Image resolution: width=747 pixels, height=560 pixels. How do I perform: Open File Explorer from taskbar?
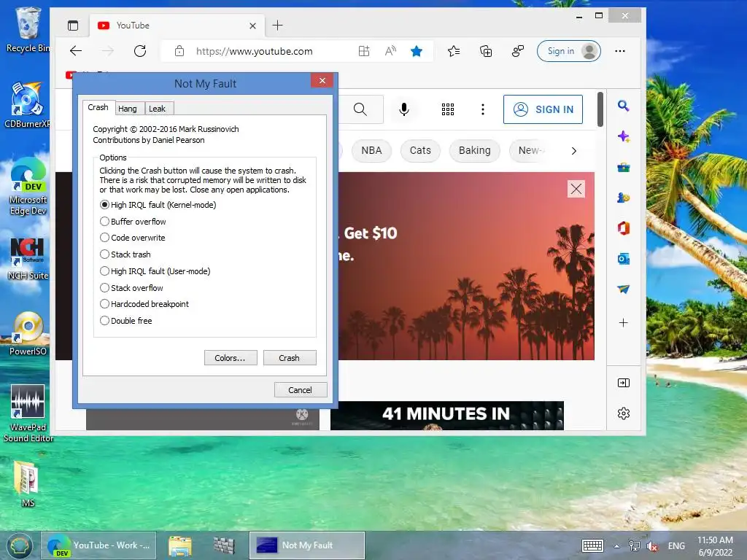tap(180, 545)
